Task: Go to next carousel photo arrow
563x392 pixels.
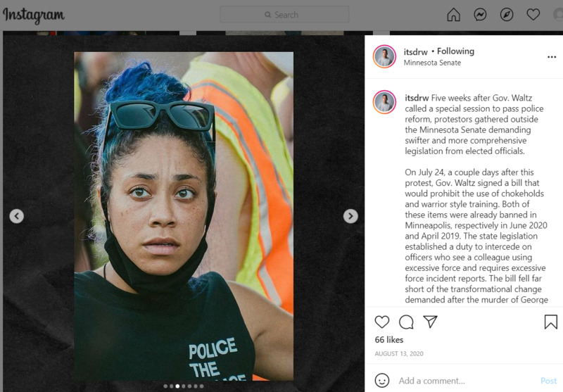Action: (350, 216)
